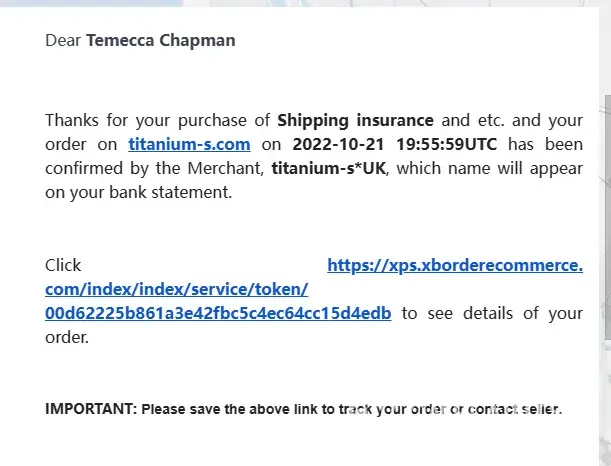Screen dimensions: 611x466
Task: Click the word Dear in greeting
Action: click(x=63, y=41)
